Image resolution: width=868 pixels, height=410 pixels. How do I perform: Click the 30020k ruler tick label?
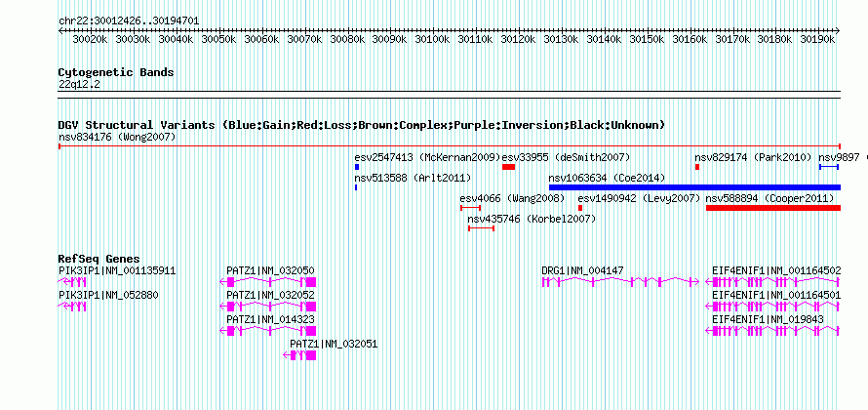90,40
